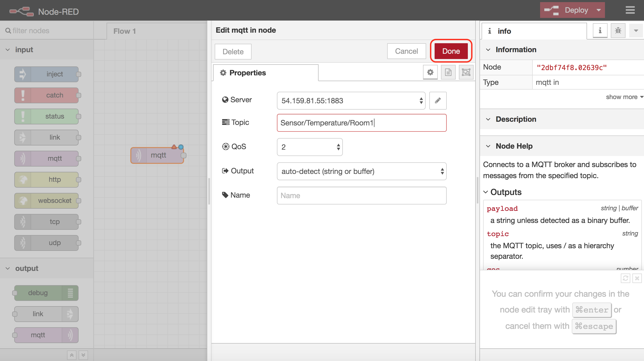Open the Server selection dropdown
The height and width of the screenshot is (361, 644).
click(351, 101)
